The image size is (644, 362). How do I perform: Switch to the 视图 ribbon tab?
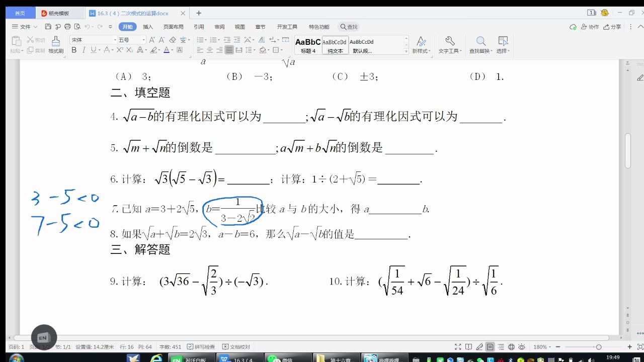[240, 27]
